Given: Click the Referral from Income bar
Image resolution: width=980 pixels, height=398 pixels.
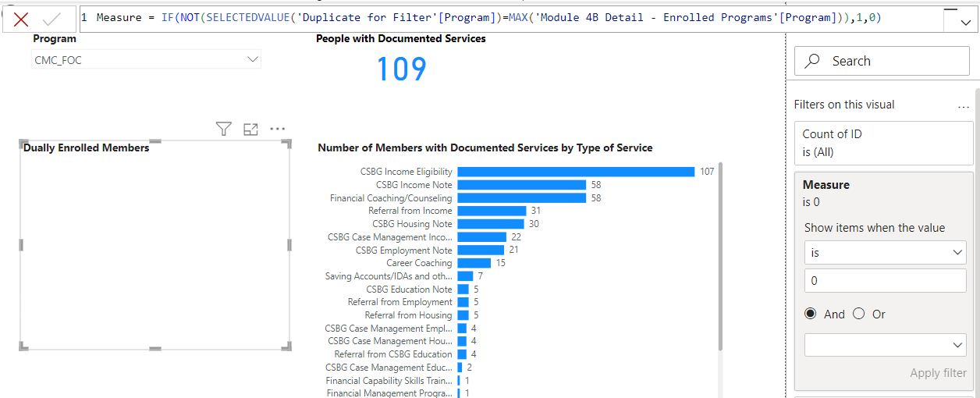Looking at the screenshot, I should click(492, 211).
